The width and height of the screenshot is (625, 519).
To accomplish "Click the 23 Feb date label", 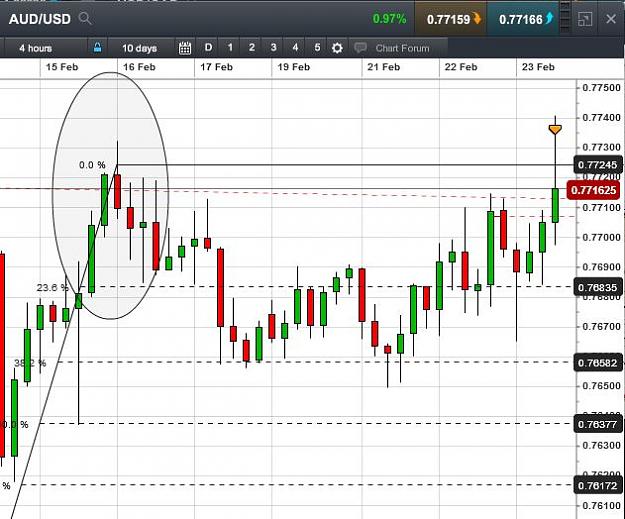I will click(x=538, y=67).
